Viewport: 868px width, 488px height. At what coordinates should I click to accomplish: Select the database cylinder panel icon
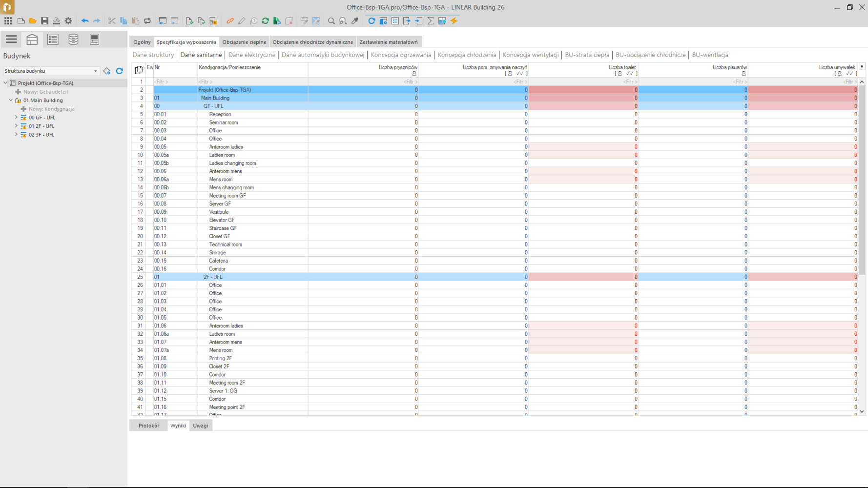[x=73, y=40]
